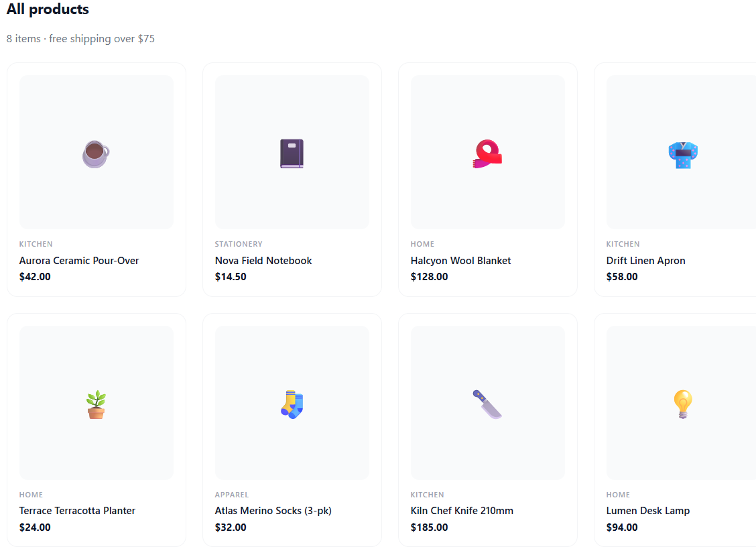Click the $128.00 price of Halcyon Blanket

coord(429,277)
